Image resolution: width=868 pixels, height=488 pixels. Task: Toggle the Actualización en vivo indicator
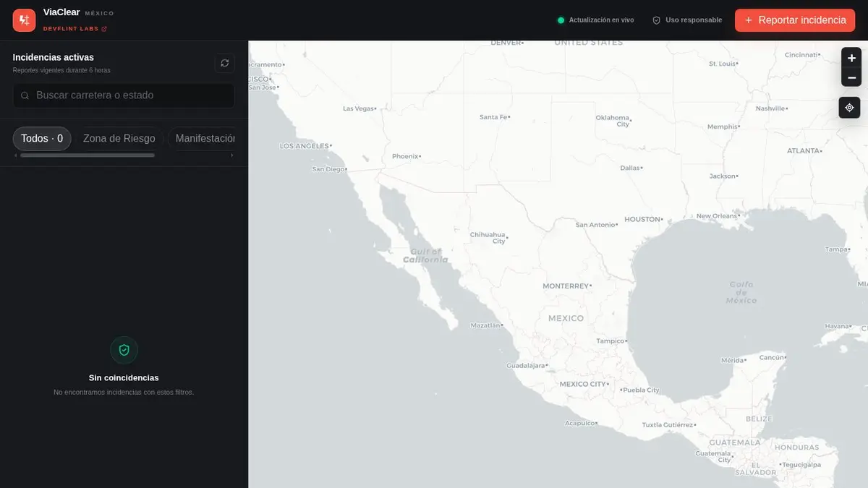coord(595,20)
